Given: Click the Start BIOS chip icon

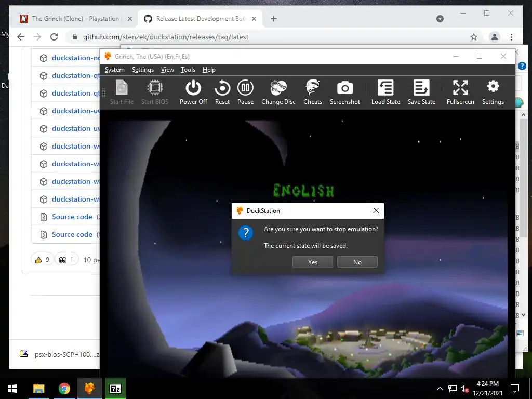Looking at the screenshot, I should pyautogui.click(x=155, y=92).
